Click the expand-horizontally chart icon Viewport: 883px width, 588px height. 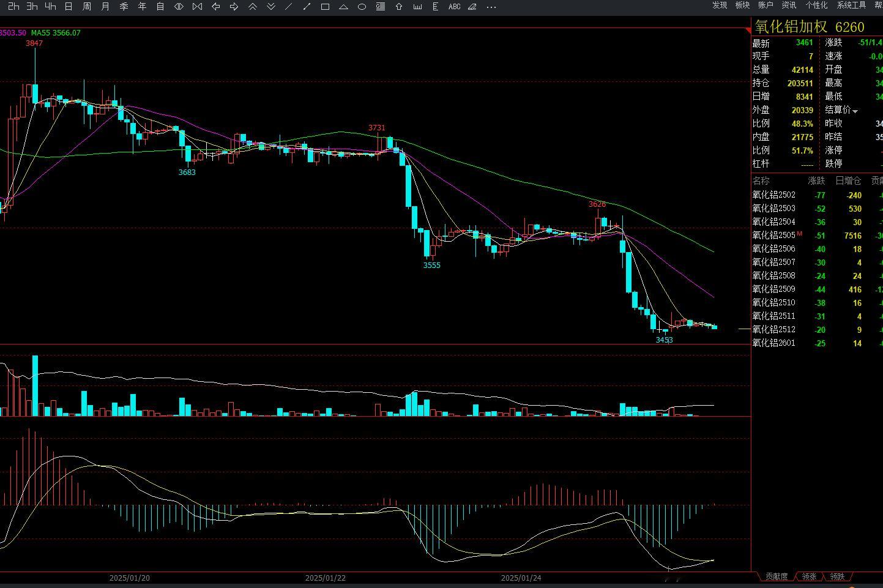(x=179, y=7)
